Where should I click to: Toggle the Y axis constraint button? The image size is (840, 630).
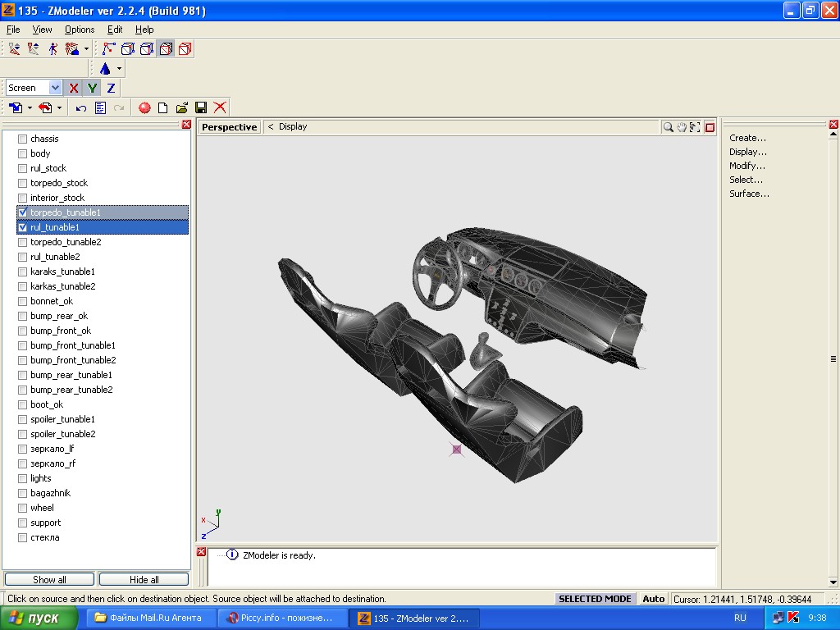[x=92, y=88]
